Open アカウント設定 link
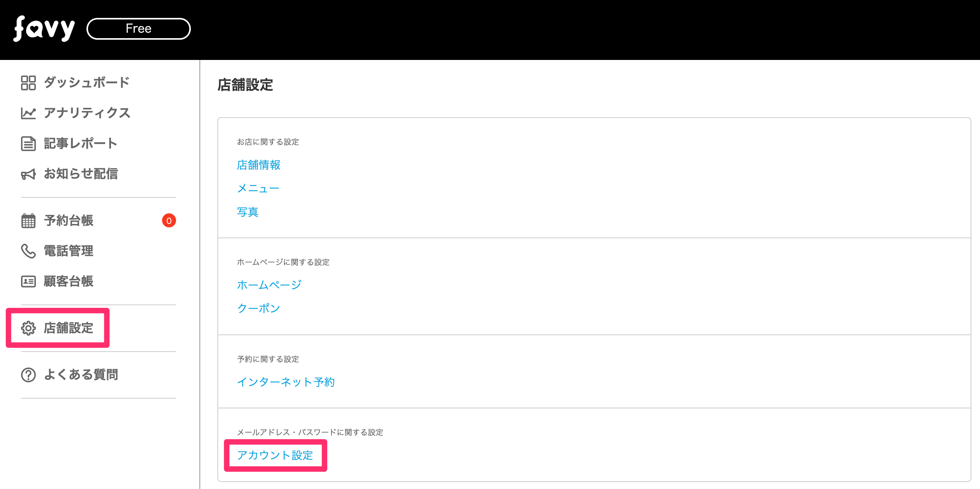The width and height of the screenshot is (980, 489). tap(275, 455)
